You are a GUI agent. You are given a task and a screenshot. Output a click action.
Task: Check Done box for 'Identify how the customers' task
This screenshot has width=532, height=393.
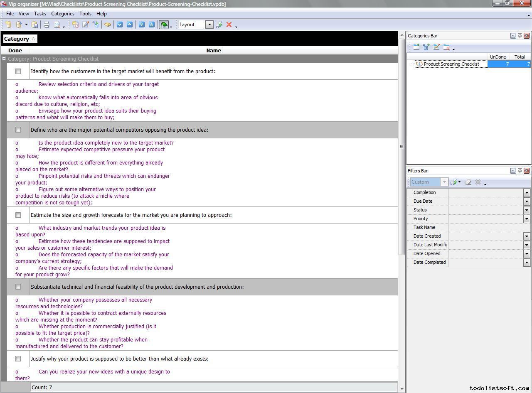pyautogui.click(x=18, y=71)
